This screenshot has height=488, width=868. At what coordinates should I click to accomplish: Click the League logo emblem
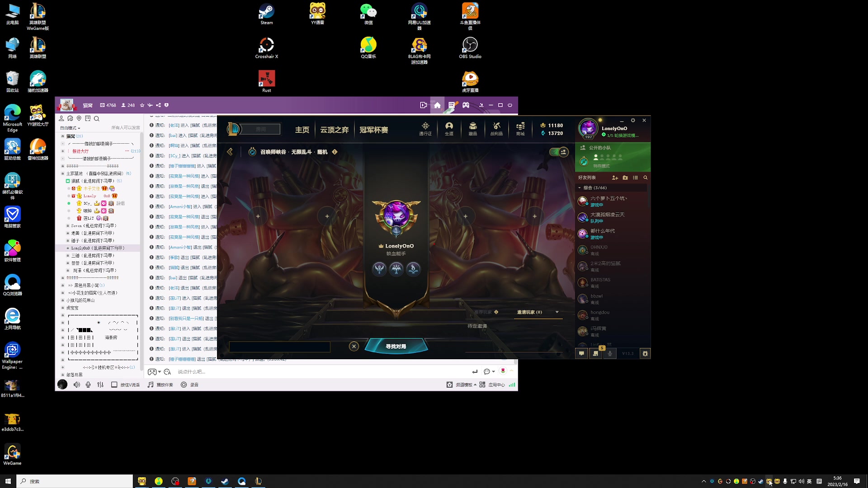(x=233, y=129)
